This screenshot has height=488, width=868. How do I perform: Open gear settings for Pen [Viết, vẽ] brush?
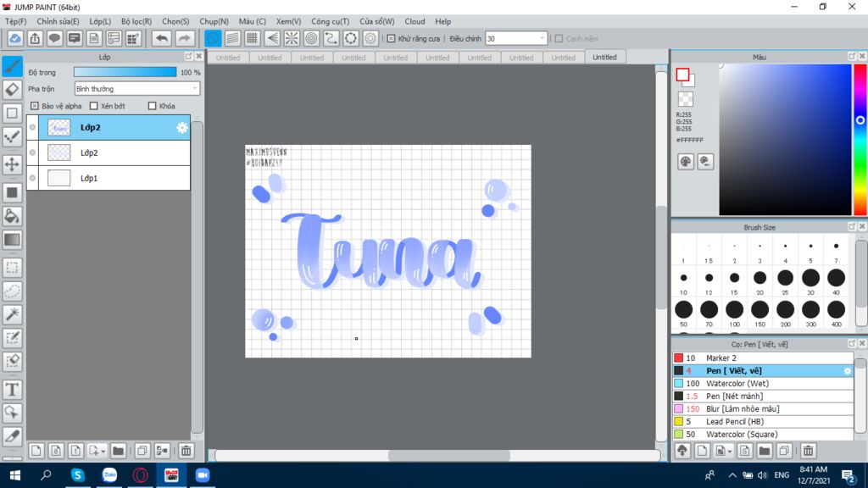point(848,371)
